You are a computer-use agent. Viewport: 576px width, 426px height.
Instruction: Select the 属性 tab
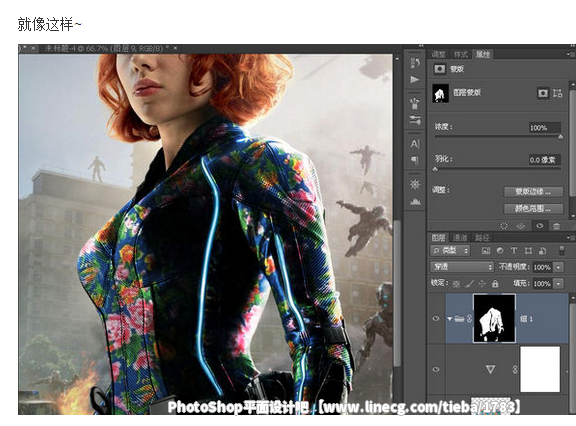tap(483, 54)
